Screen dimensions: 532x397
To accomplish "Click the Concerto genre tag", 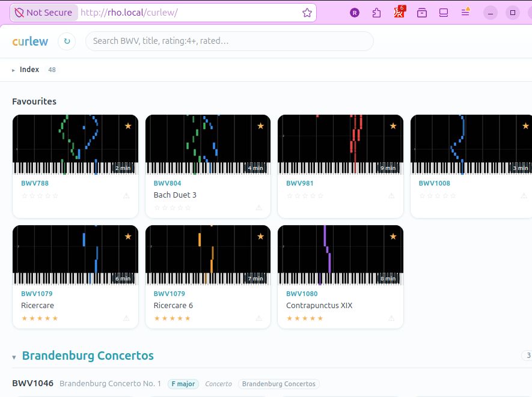I will click(x=218, y=384).
